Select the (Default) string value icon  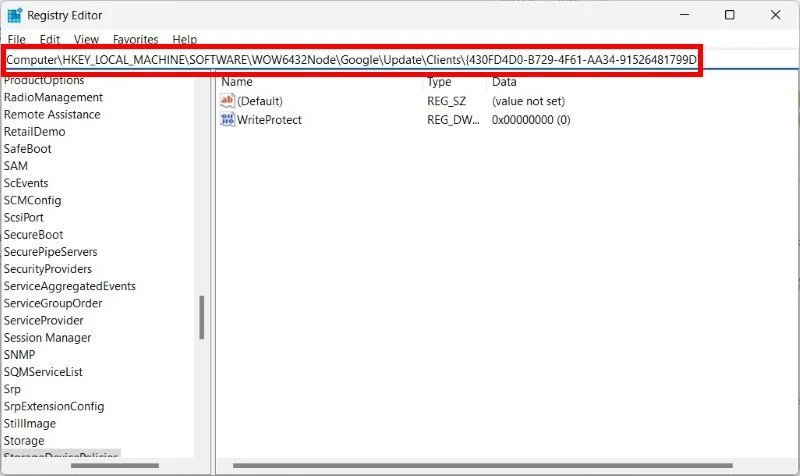227,101
